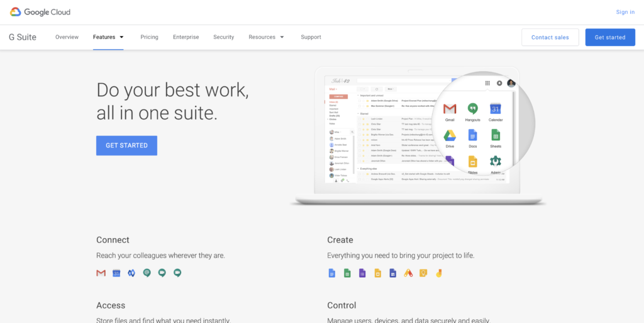Click the Get started button in the nav bar

point(610,37)
